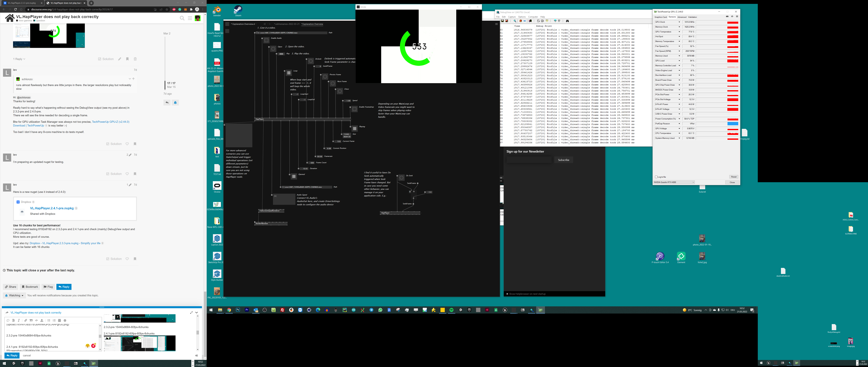Click the Share button under the topic

[x=11, y=287]
